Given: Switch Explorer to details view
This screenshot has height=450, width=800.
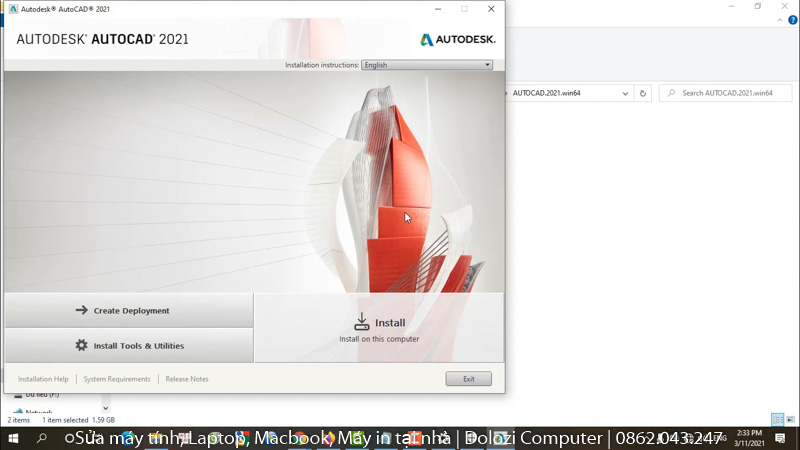Looking at the screenshot, I should pos(777,420).
